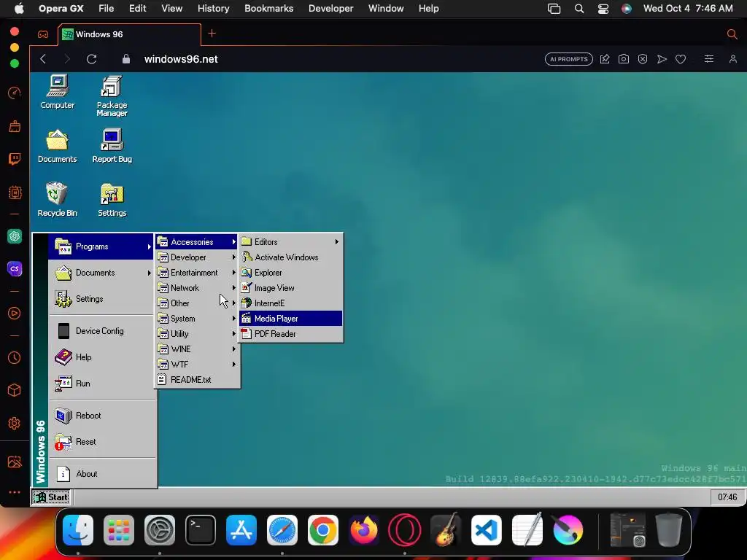The width and height of the screenshot is (747, 560).
Task: Launch Media Player from Accessories
Action: (x=290, y=319)
